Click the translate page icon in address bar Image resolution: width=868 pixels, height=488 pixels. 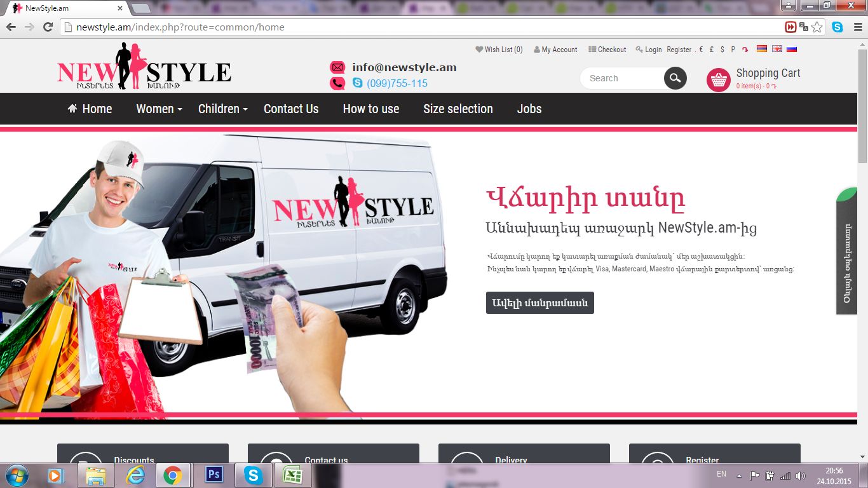804,27
